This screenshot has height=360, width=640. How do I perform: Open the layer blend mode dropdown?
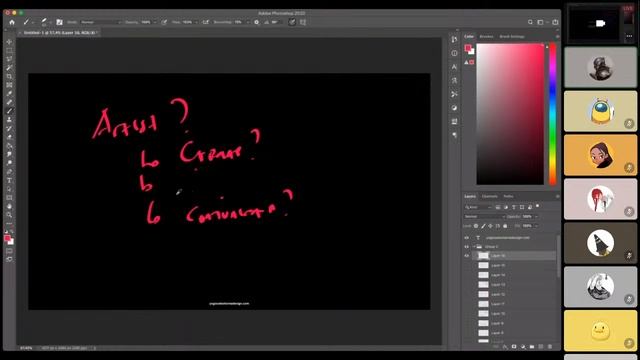pos(484,216)
